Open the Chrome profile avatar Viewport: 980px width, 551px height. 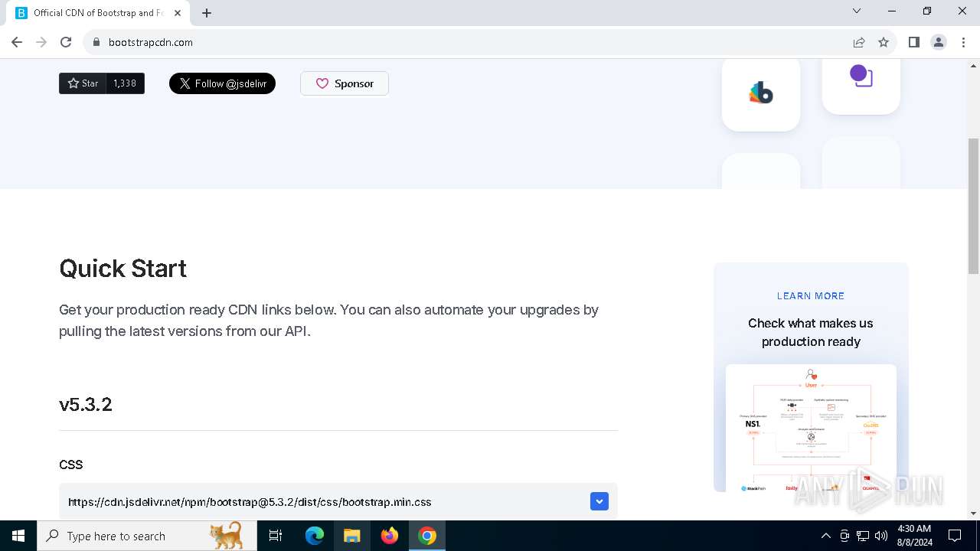tap(939, 42)
